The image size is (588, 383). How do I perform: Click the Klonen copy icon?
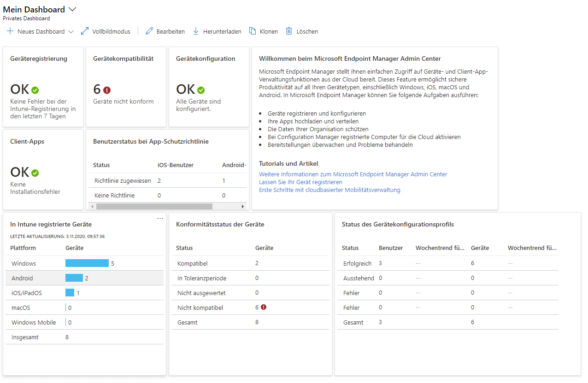(253, 31)
